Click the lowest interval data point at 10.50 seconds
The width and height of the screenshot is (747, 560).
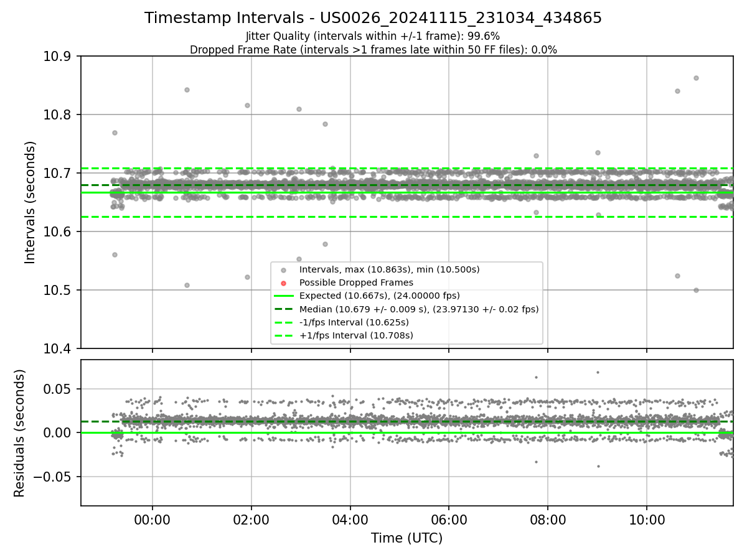[696, 290]
